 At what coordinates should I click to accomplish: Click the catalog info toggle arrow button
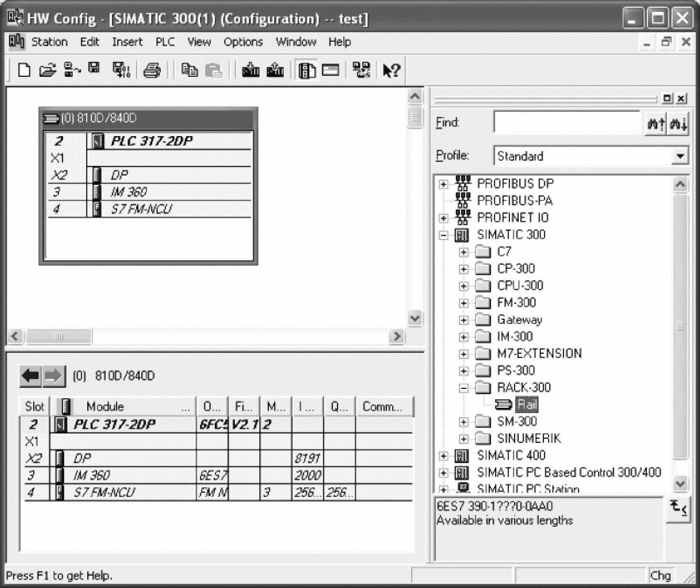pos(679,509)
